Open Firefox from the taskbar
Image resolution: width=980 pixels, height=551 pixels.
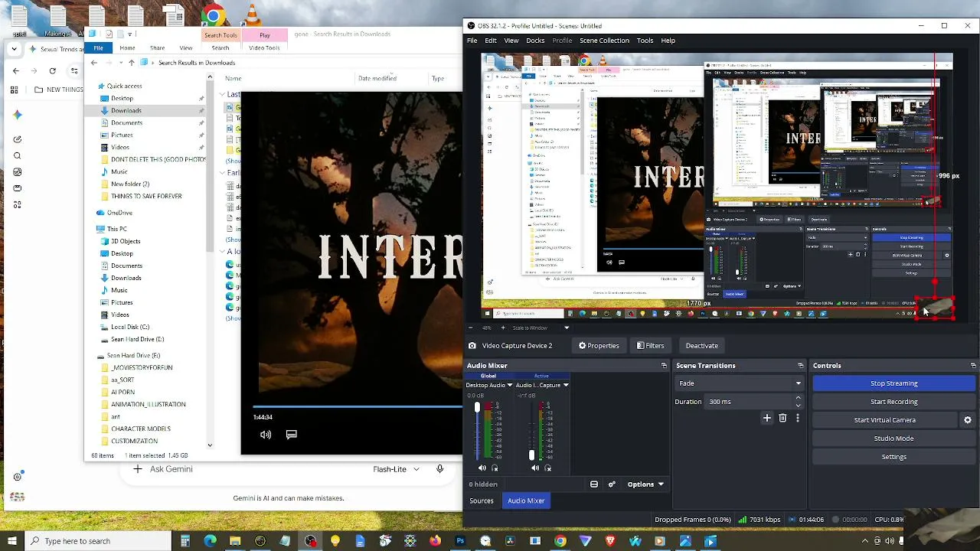435,541
